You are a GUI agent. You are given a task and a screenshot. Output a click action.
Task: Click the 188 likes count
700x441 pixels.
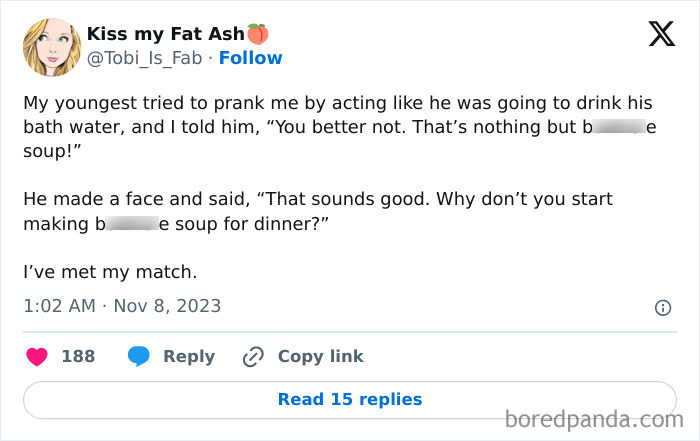coord(78,356)
